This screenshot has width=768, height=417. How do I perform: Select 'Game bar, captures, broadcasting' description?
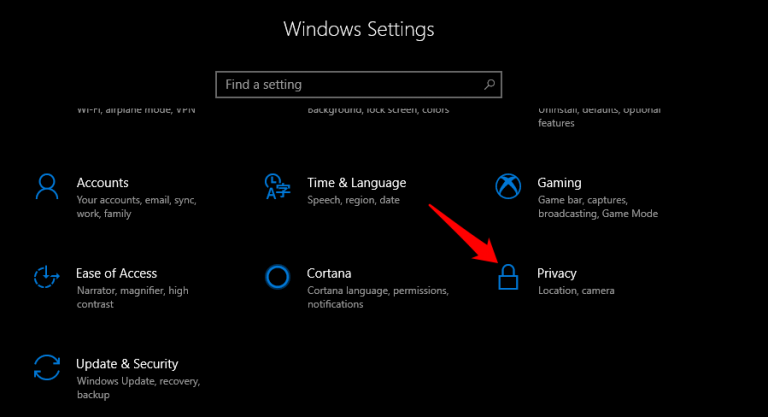click(598, 207)
